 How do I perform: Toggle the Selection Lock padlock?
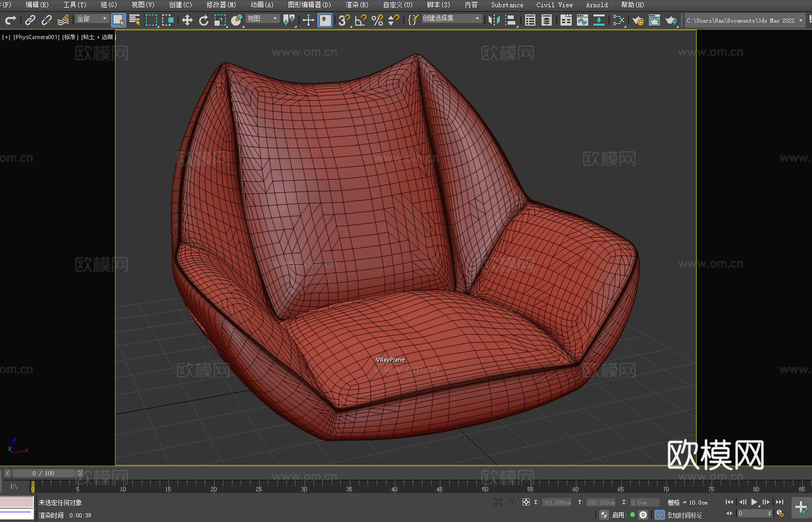[512, 502]
